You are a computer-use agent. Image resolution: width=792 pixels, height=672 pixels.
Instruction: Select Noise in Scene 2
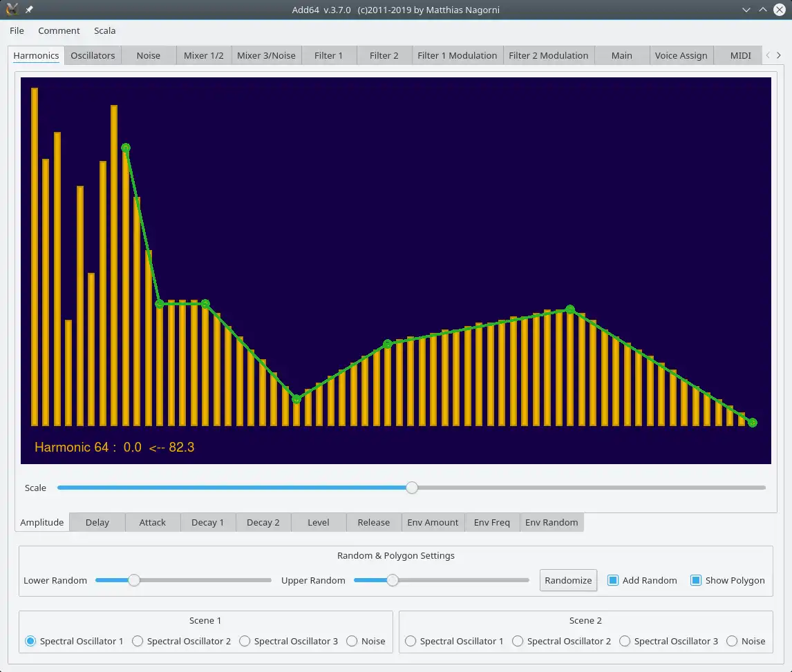(x=732, y=641)
